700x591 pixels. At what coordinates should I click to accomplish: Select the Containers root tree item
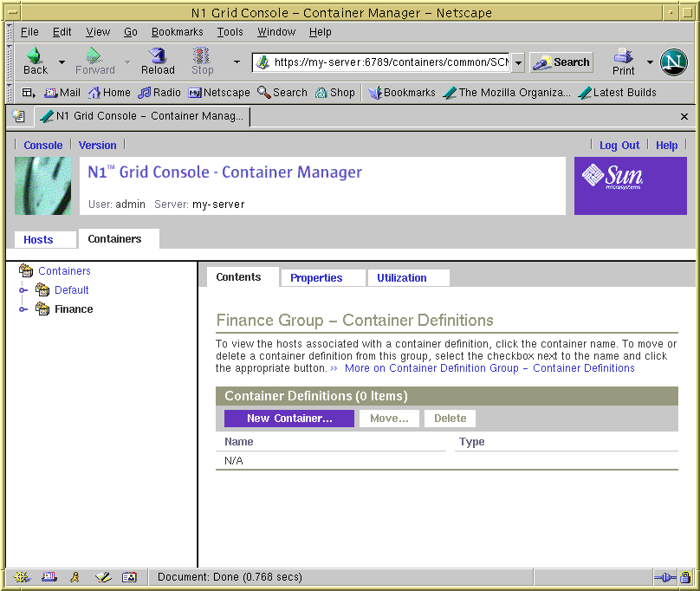pos(64,271)
